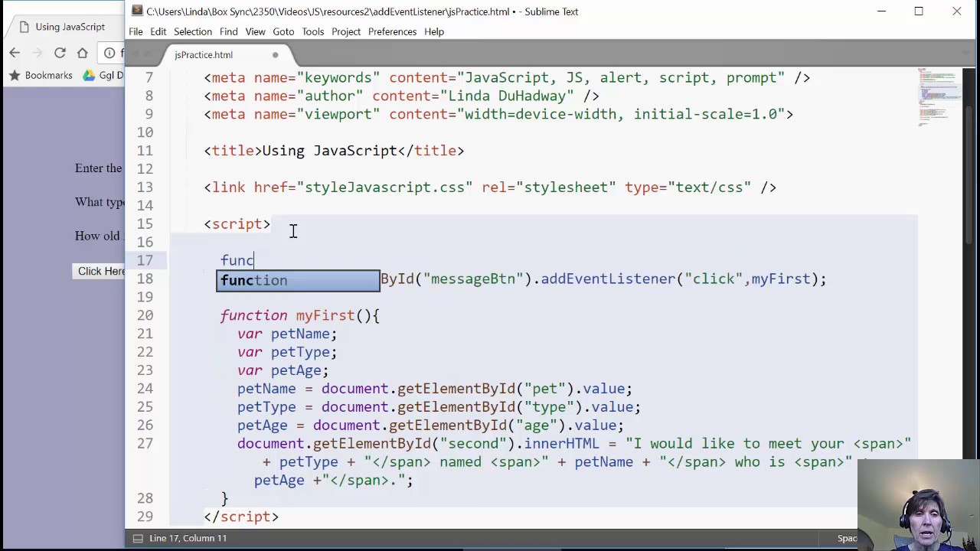Open the Edit menu
Viewport: 980px width, 551px height.
click(158, 31)
